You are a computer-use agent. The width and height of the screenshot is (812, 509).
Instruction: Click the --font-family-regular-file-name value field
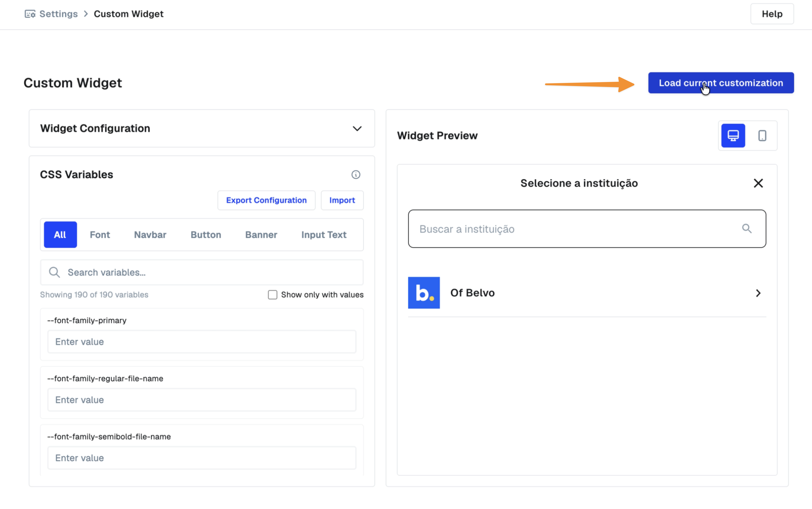tap(201, 400)
